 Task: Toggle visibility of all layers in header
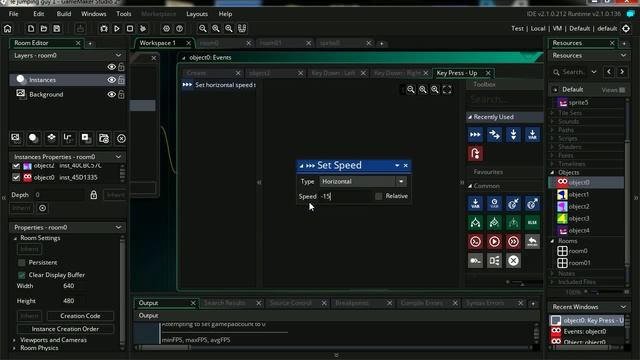click(111, 67)
